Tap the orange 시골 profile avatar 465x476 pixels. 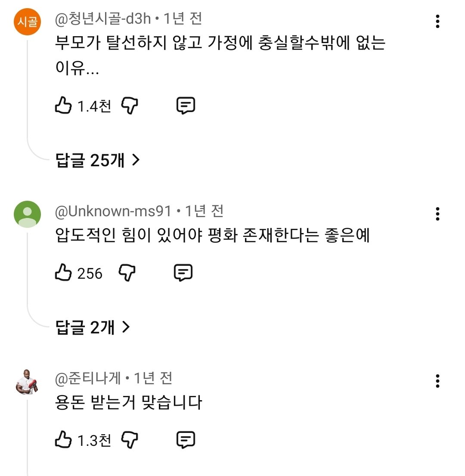(28, 22)
